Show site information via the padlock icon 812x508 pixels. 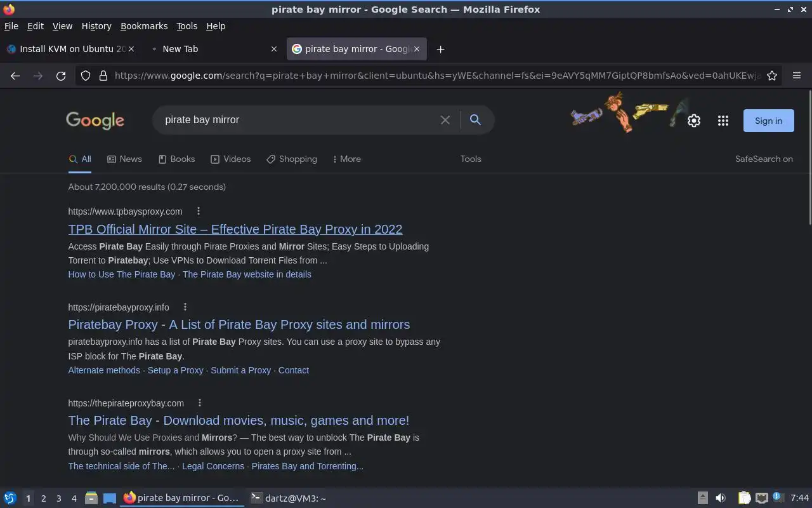coord(103,76)
